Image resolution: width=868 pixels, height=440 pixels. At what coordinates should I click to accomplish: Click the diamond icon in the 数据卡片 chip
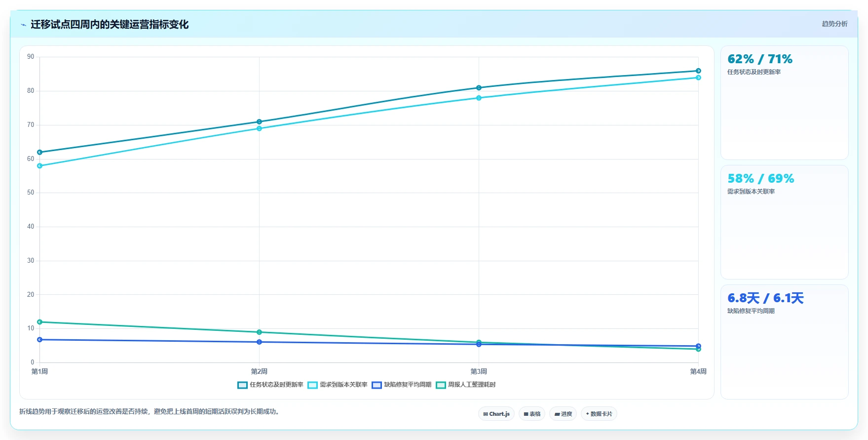(x=587, y=414)
